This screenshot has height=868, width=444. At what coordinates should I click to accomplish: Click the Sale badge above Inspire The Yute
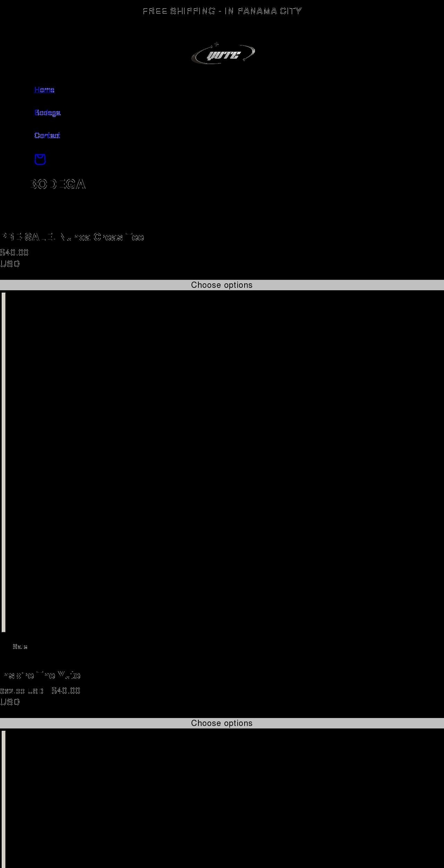pyautogui.click(x=20, y=647)
